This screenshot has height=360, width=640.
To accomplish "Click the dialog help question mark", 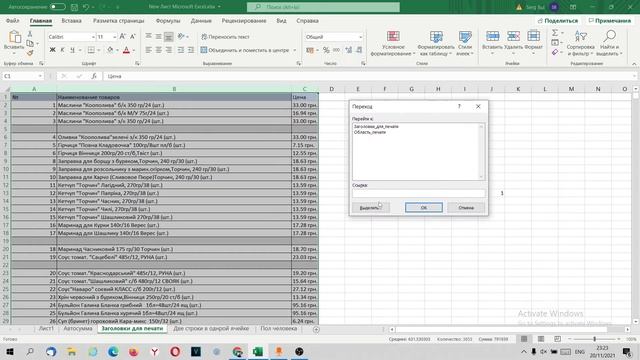I will 459,107.
